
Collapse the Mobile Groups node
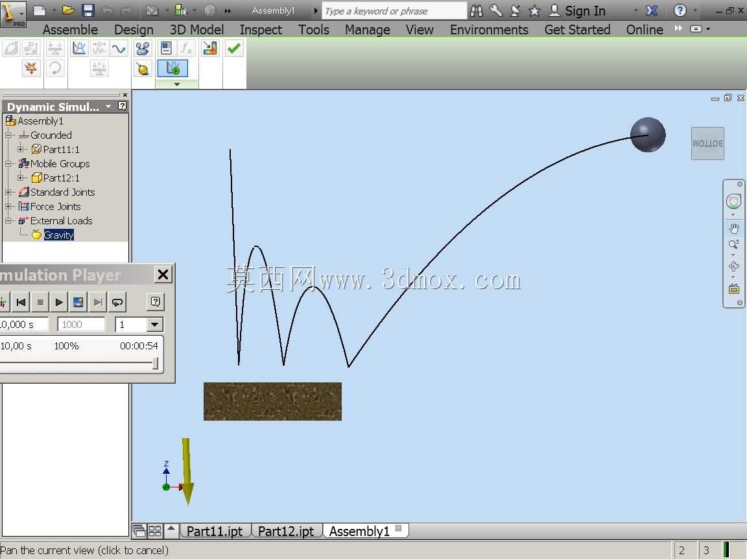click(x=8, y=164)
